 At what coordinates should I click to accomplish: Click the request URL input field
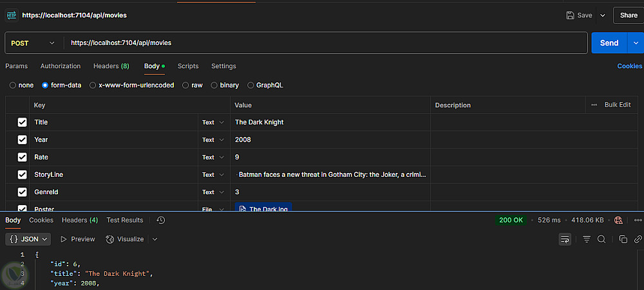[x=322, y=43]
